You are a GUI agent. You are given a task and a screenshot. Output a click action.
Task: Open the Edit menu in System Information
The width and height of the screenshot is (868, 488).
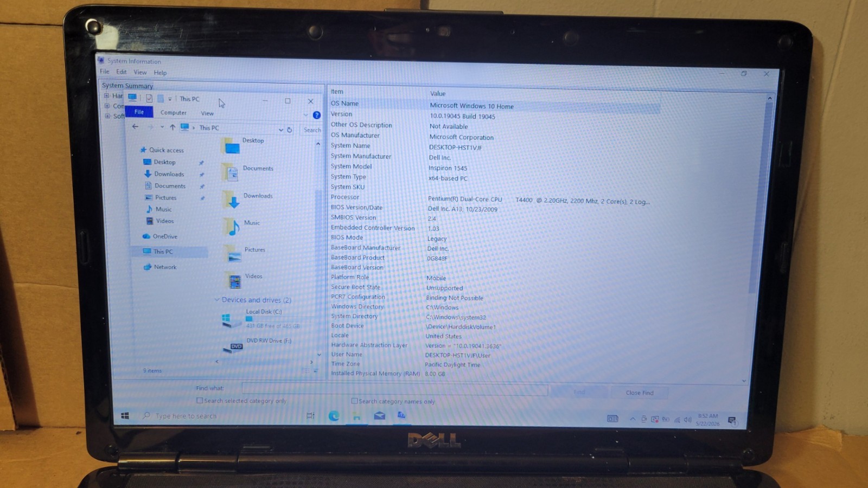(x=122, y=72)
